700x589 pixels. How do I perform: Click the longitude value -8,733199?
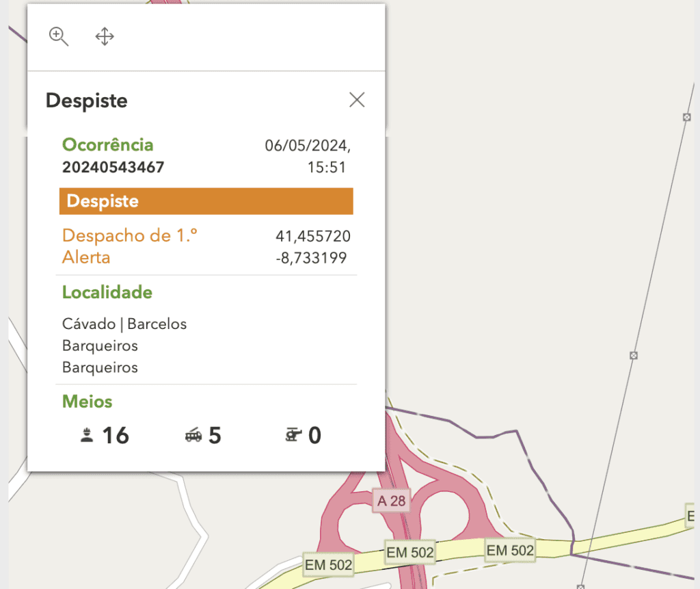[312, 258]
